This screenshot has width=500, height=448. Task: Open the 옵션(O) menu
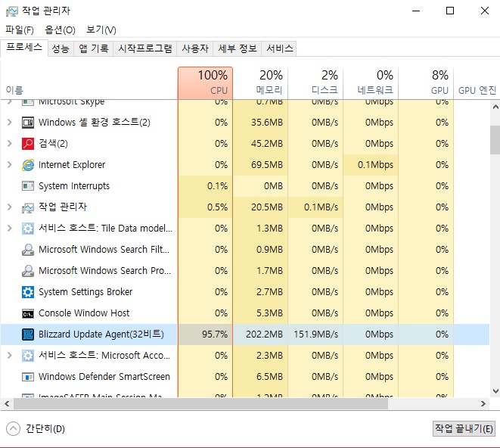pyautogui.click(x=60, y=30)
